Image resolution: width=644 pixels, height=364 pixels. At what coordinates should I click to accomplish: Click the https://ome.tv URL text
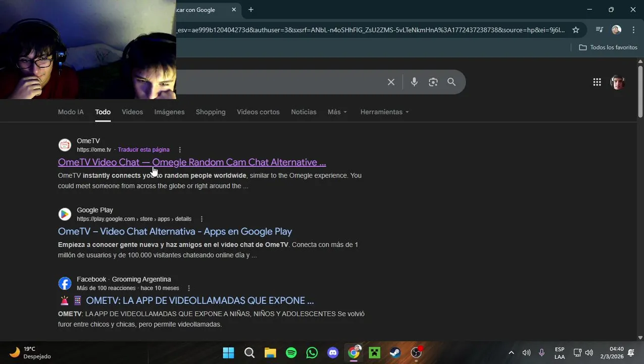coord(94,150)
